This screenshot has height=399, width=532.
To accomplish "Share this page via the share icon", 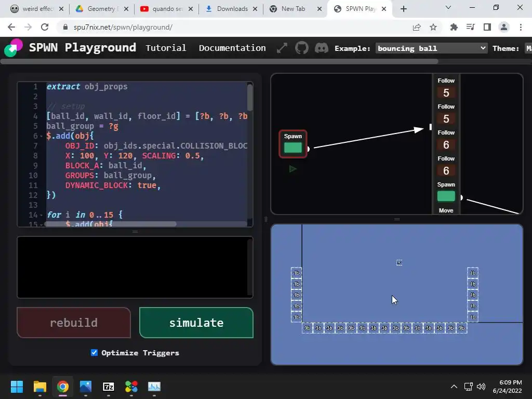I will click(x=417, y=27).
